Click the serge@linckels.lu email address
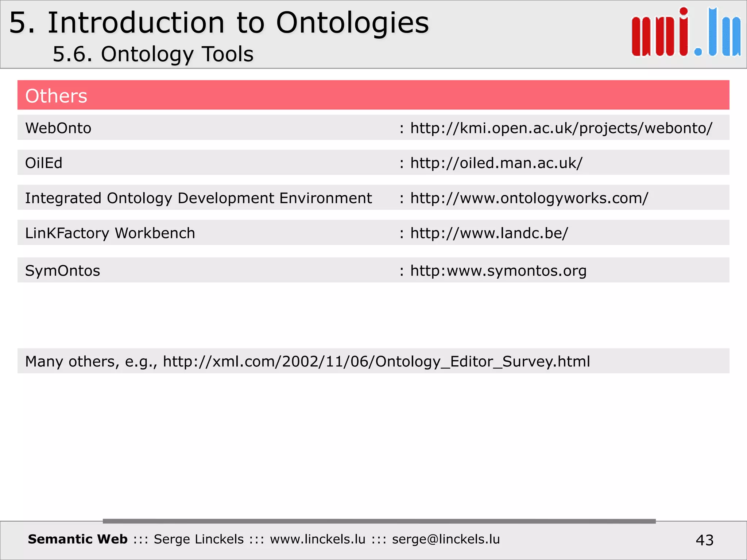 (446, 539)
